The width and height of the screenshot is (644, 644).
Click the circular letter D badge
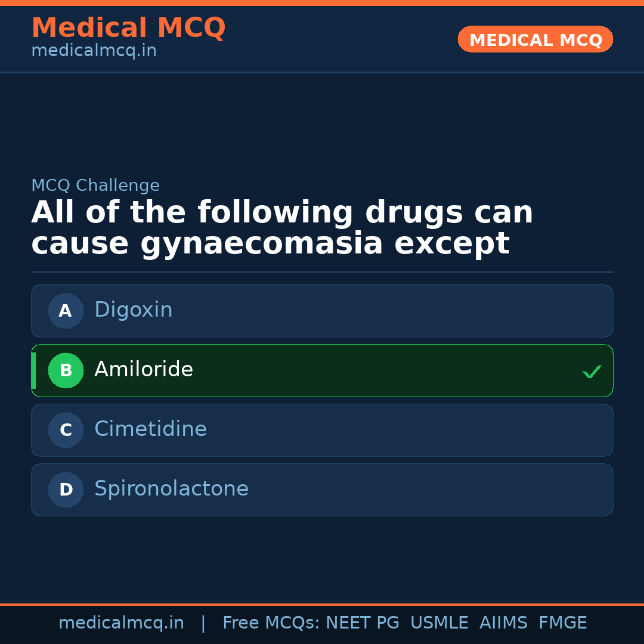tap(66, 490)
